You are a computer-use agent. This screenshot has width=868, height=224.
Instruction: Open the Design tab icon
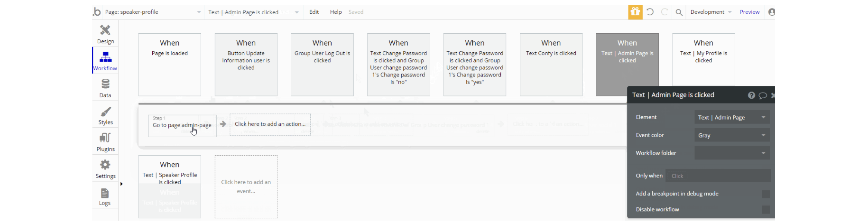point(105,30)
